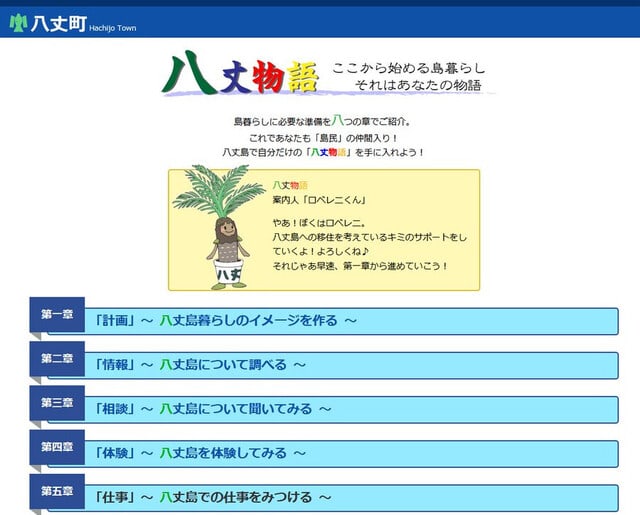Click the Hachijo Town green emblem icon
Viewport: 640px width, 515px height.
tap(18, 23)
